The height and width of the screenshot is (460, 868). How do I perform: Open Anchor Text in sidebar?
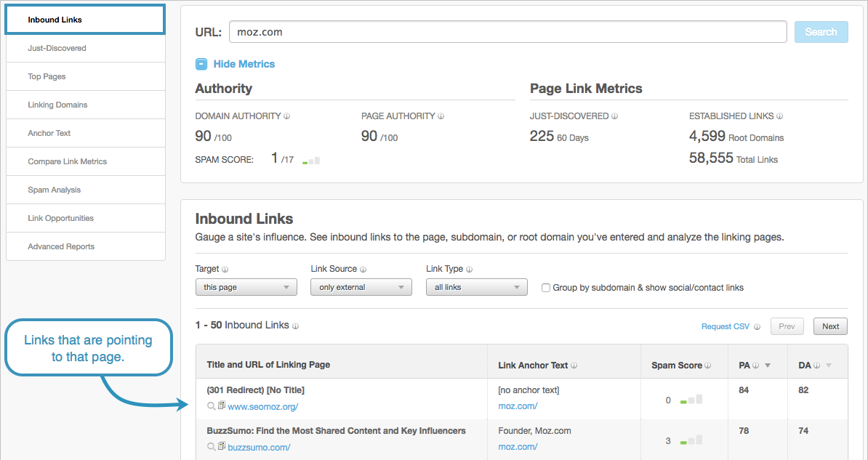(x=85, y=133)
